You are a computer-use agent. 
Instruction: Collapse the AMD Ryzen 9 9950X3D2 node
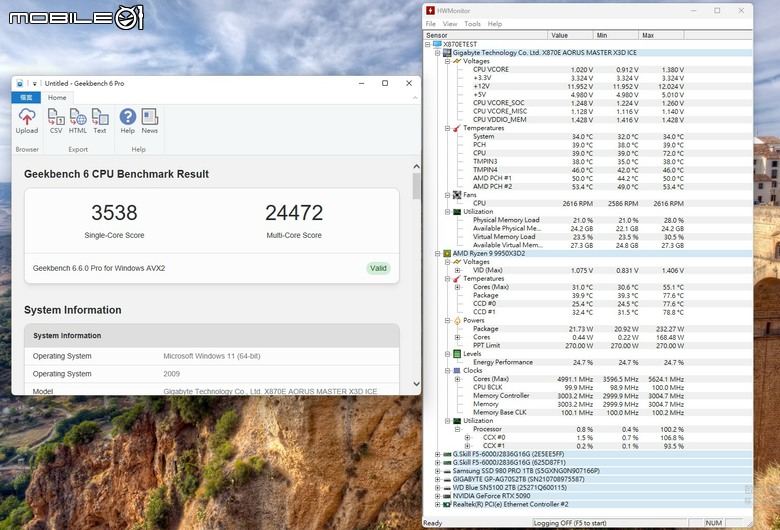437,253
